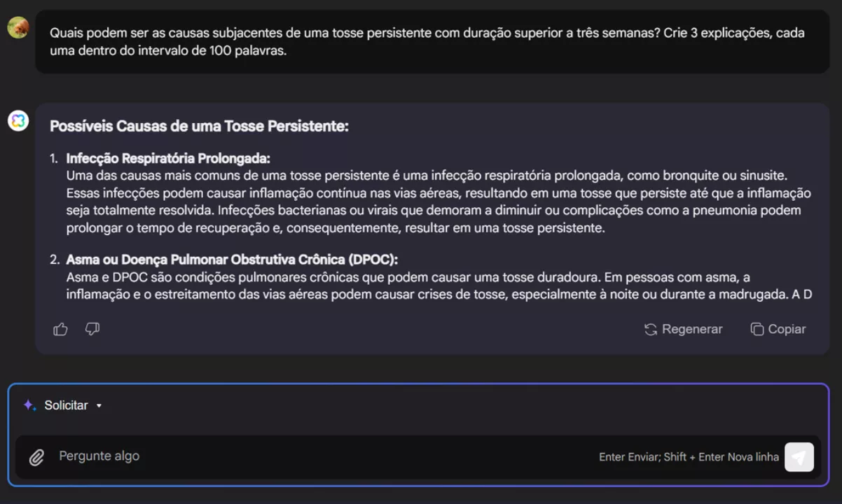842x504 pixels.
Task: Click the caret arrow next to Solicitar
Action: (x=99, y=405)
